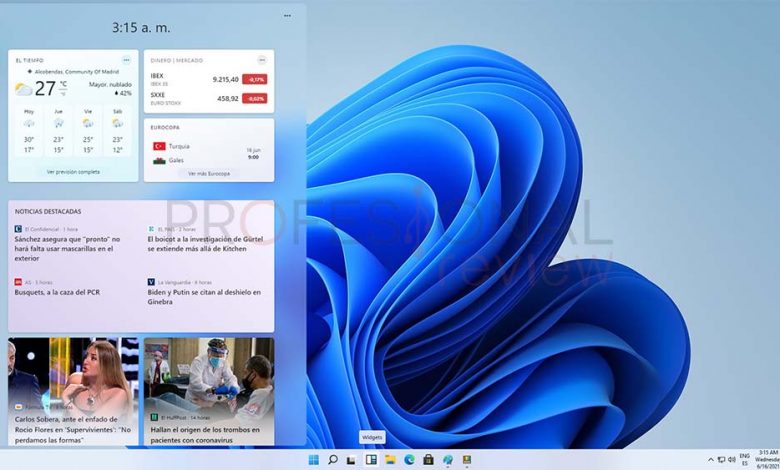The height and width of the screenshot is (470, 780).
Task: Select the Turquia team flag
Action: click(x=159, y=146)
